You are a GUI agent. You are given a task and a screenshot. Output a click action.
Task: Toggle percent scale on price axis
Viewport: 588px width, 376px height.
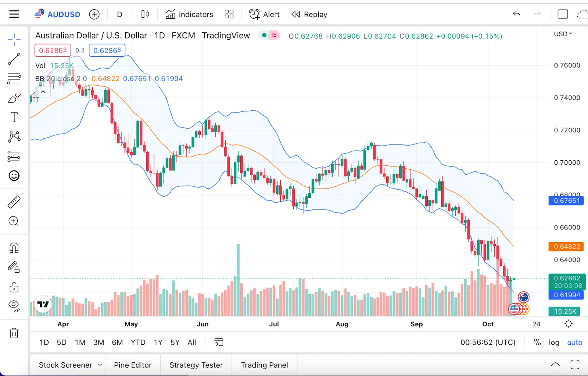537,342
